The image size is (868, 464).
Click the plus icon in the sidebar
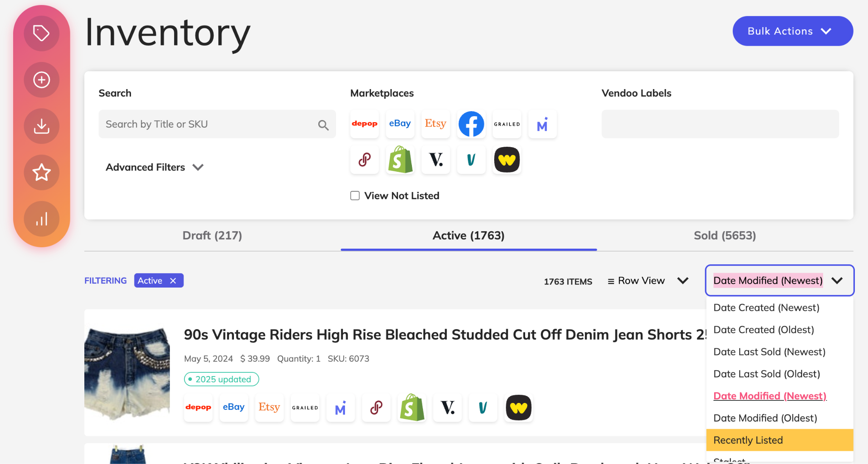click(x=42, y=80)
